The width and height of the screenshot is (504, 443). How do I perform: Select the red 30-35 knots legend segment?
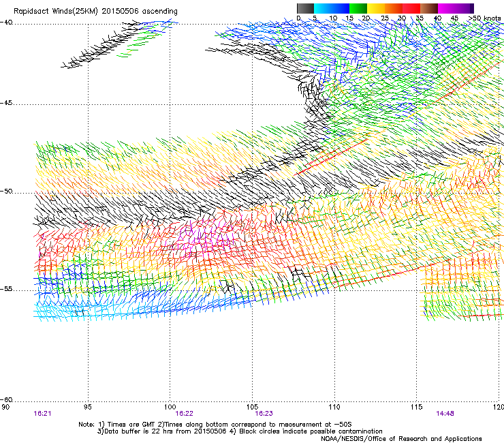click(411, 8)
